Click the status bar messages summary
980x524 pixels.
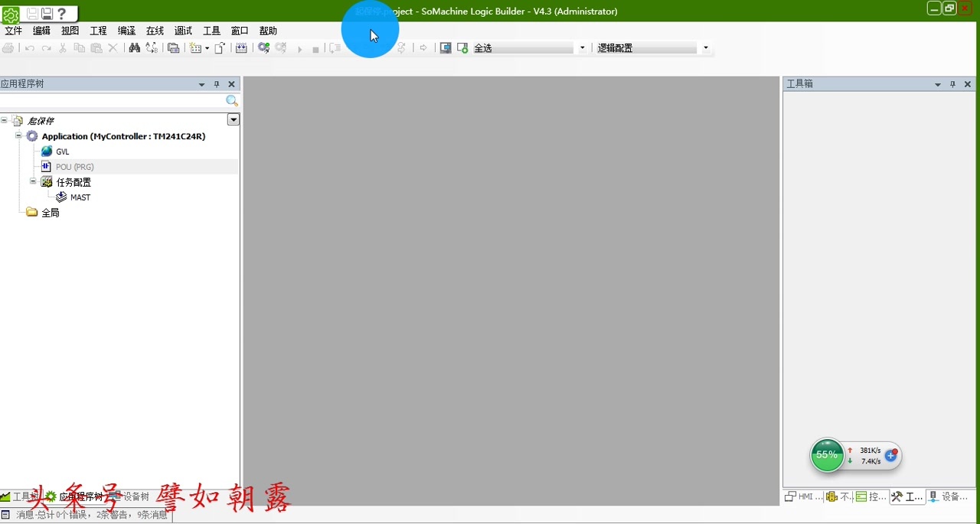[92, 515]
